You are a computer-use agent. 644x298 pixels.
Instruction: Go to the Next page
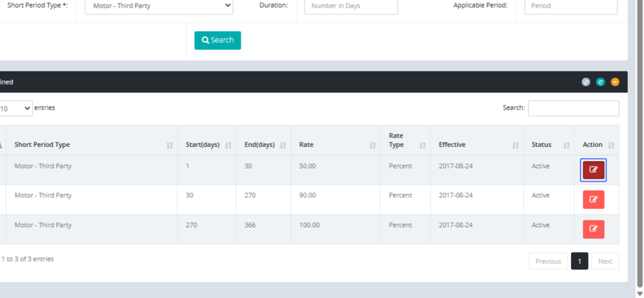coord(605,261)
